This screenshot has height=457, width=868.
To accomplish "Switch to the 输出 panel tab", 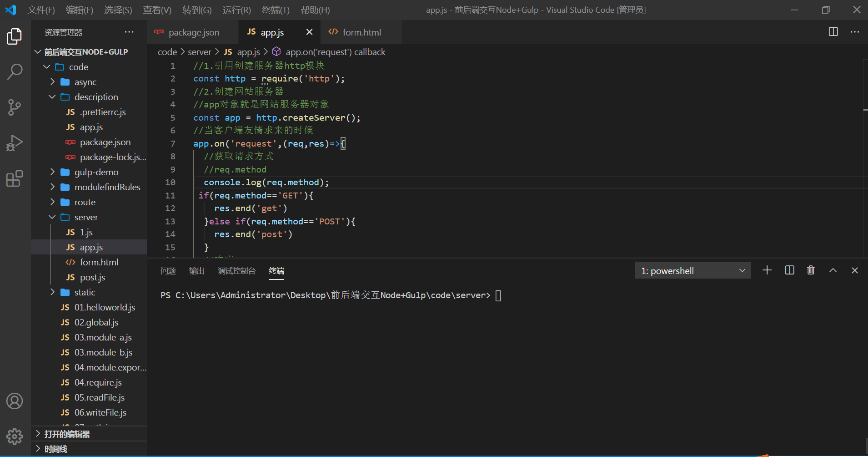I will [196, 271].
